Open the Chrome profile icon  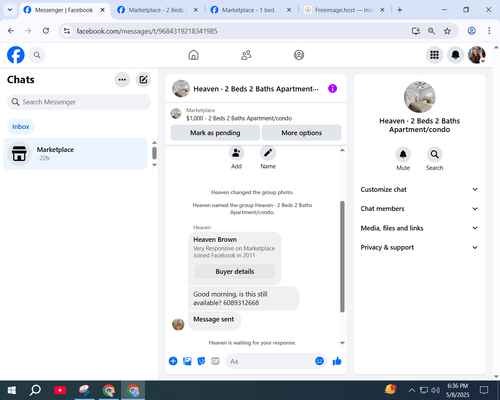point(471,31)
